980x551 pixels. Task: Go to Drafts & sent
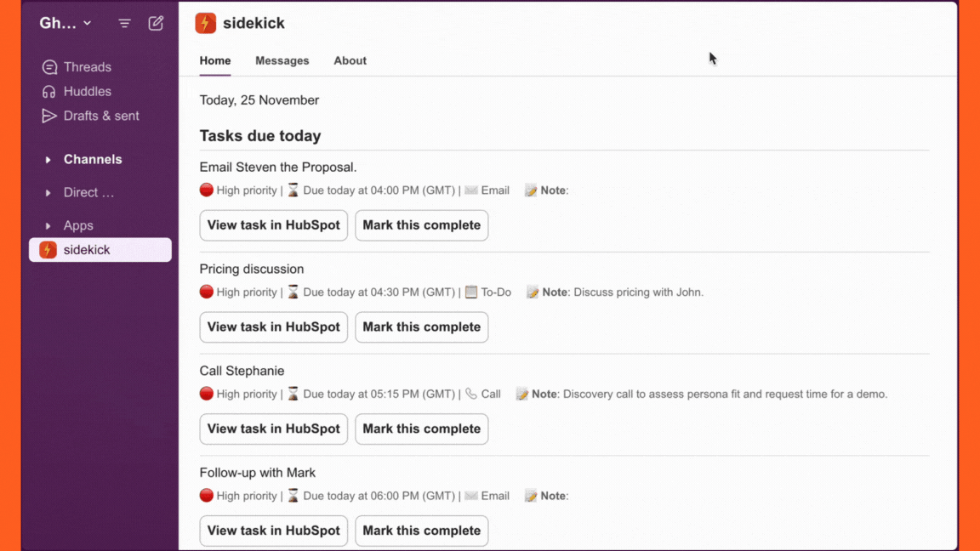pyautogui.click(x=100, y=116)
